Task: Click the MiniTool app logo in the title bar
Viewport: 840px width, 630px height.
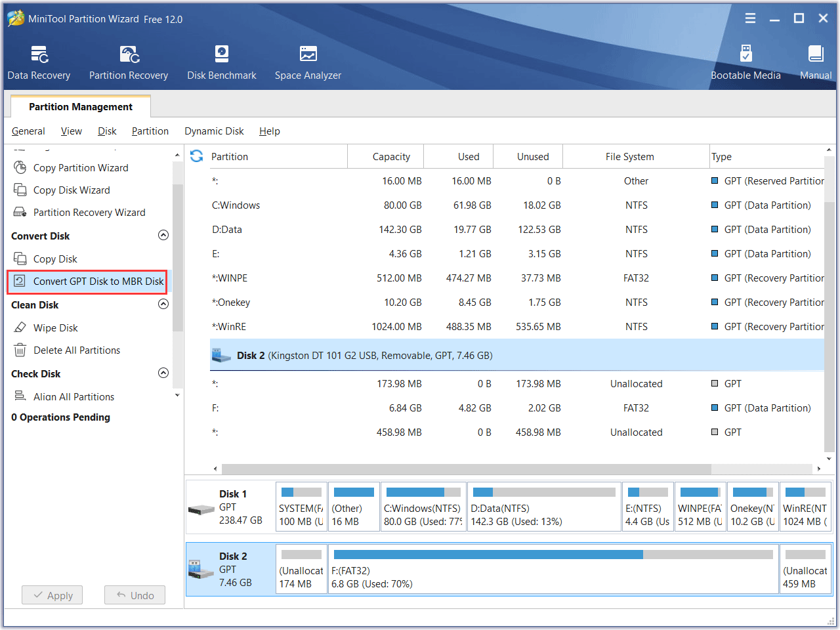Action: [16, 18]
